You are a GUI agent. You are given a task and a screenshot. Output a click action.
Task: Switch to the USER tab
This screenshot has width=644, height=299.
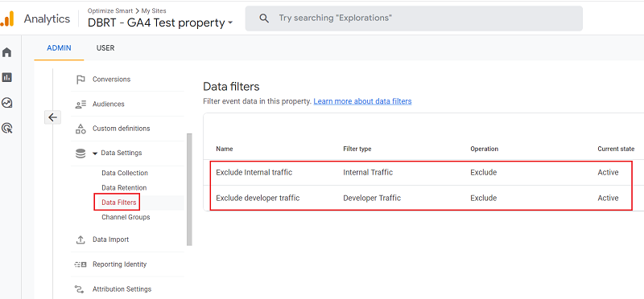(105, 48)
